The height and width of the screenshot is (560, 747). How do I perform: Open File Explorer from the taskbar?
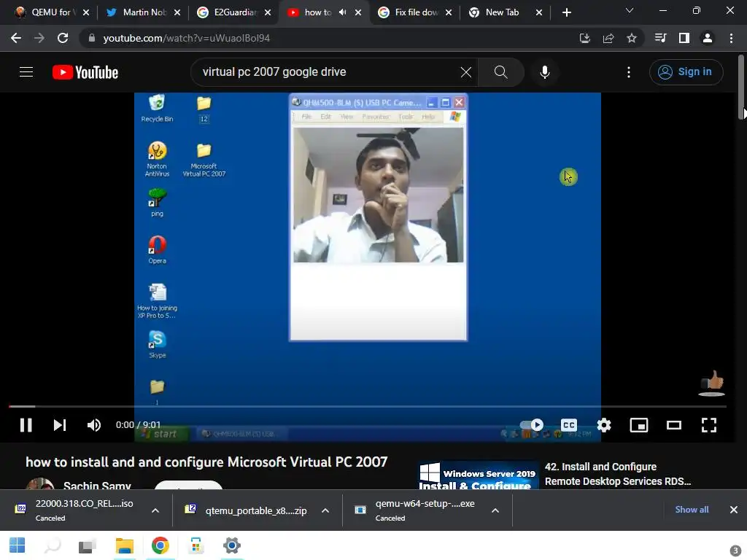(124, 545)
